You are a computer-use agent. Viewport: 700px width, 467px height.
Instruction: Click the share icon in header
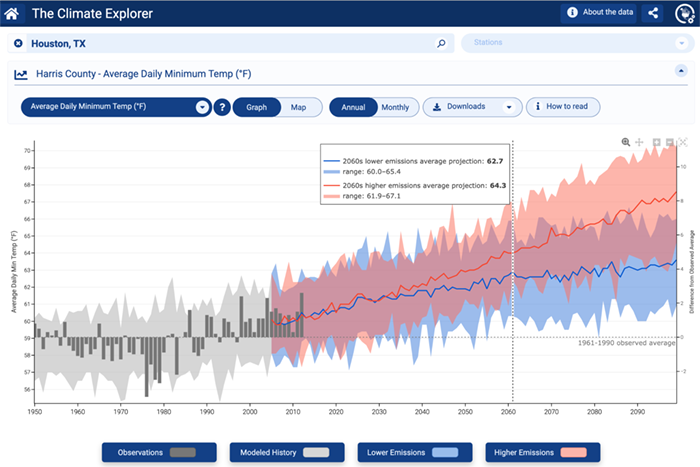tap(654, 13)
